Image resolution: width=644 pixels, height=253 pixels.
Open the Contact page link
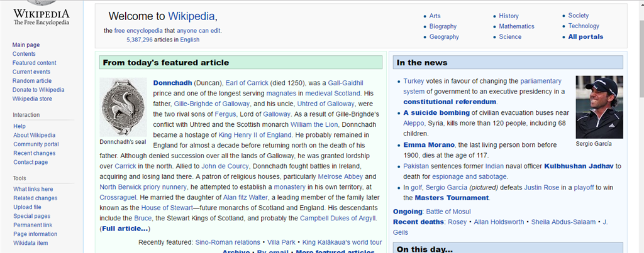(30, 163)
